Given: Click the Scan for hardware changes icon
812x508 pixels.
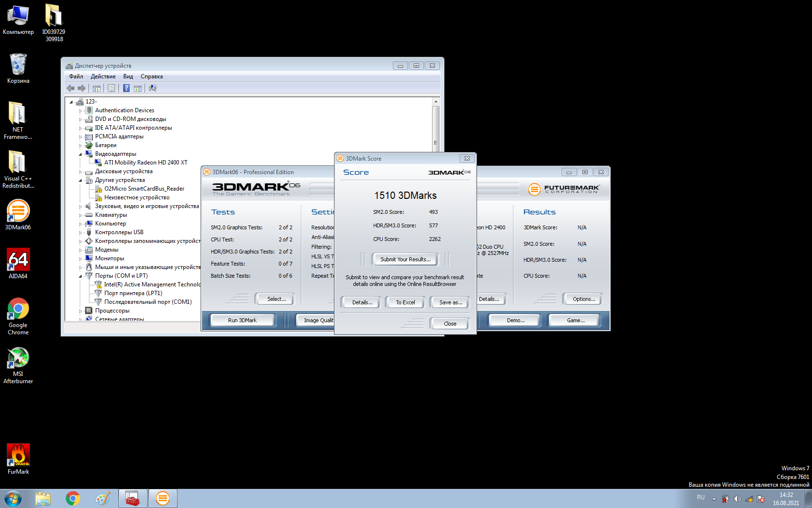Looking at the screenshot, I should point(153,88).
